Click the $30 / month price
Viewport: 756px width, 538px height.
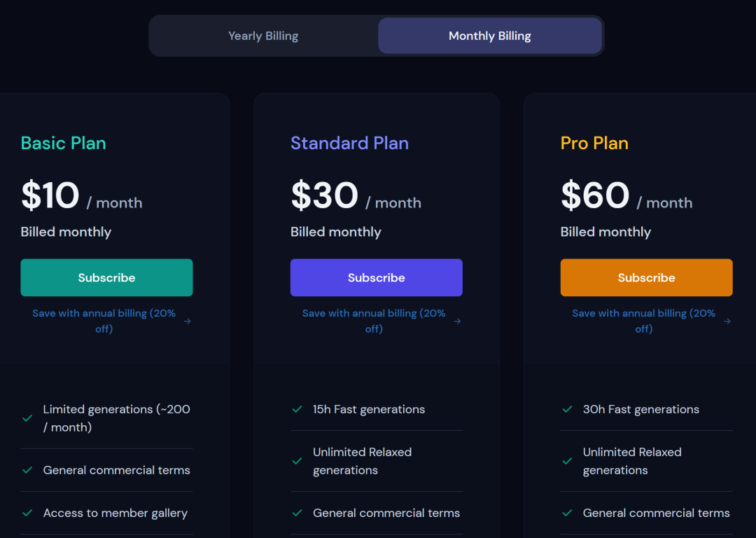point(356,196)
